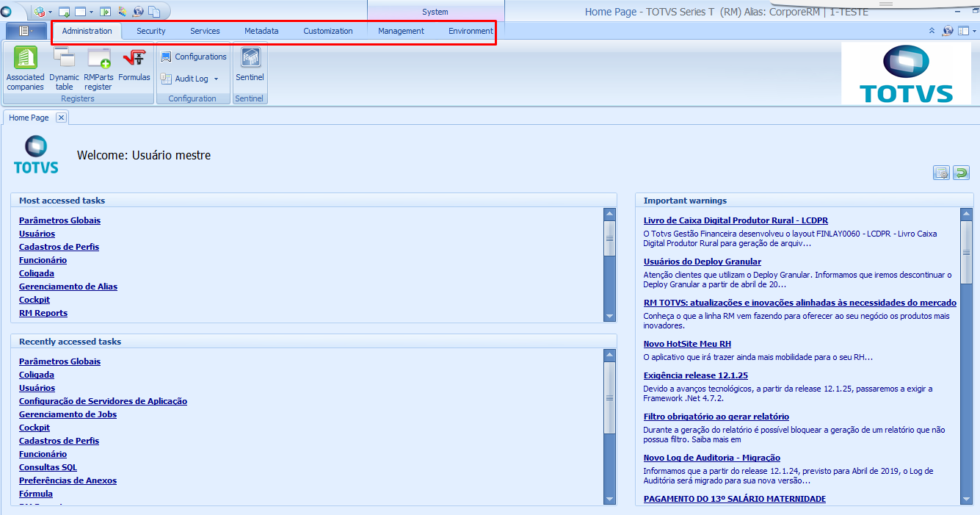The image size is (980, 515).
Task: Click the Registers group label
Action: click(x=78, y=98)
